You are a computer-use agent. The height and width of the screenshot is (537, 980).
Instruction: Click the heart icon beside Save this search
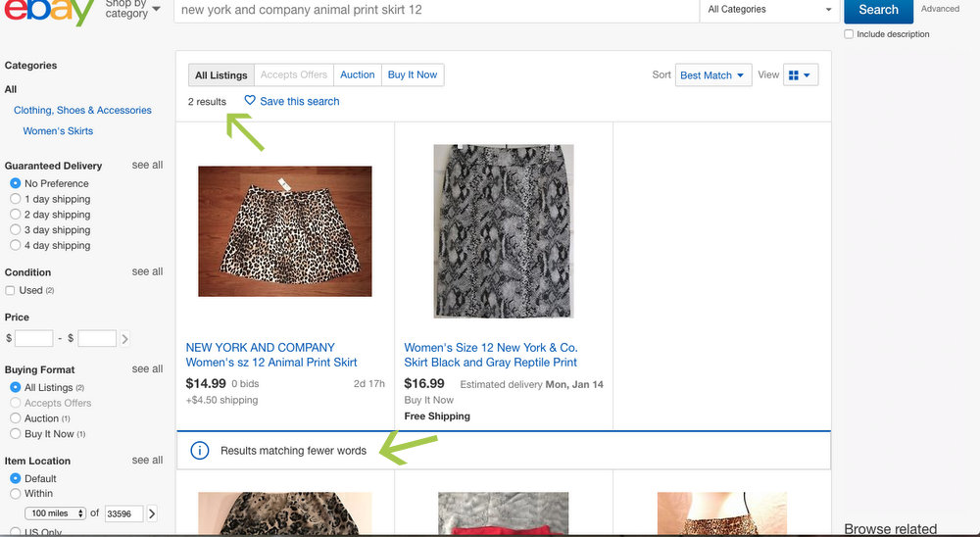pos(249,100)
